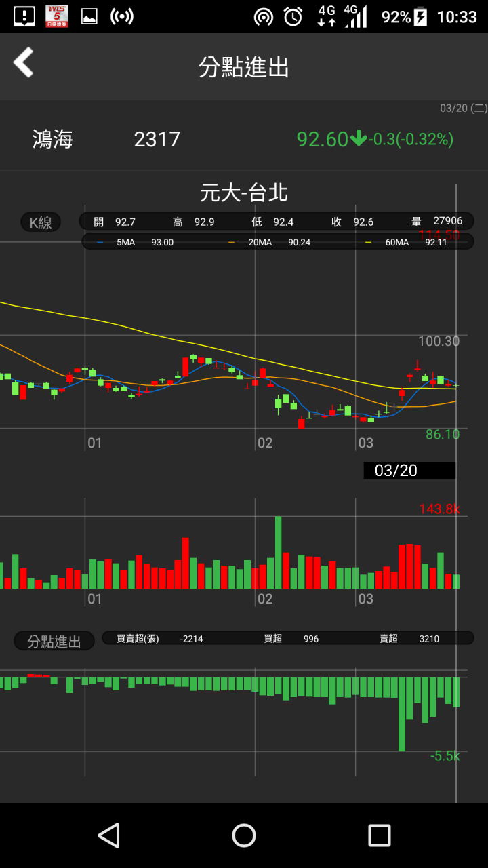This screenshot has width=488, height=868.
Task: Tap the 分點進出 indicator button
Action: pyautogui.click(x=54, y=641)
